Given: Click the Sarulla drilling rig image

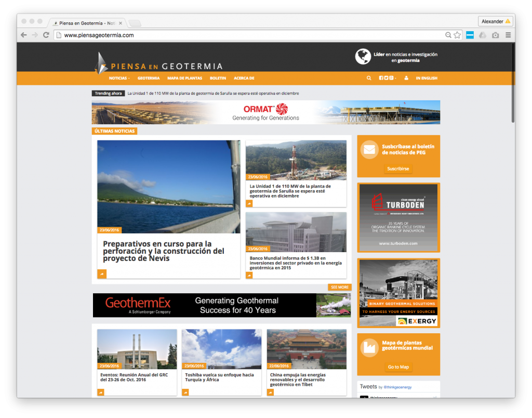Looking at the screenshot, I should coord(296,160).
